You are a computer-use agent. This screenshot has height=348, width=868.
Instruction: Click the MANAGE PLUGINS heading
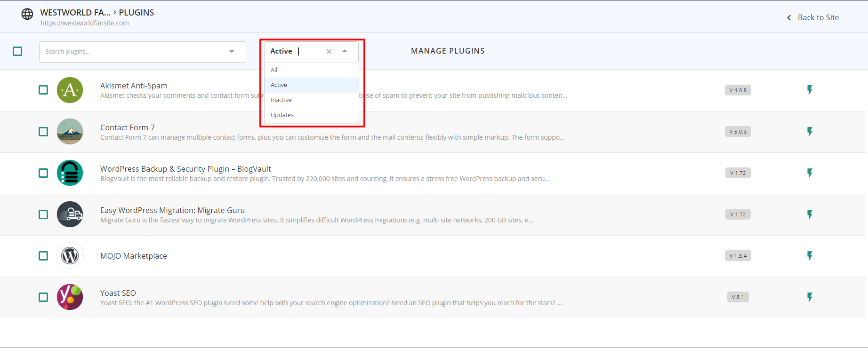pos(448,51)
